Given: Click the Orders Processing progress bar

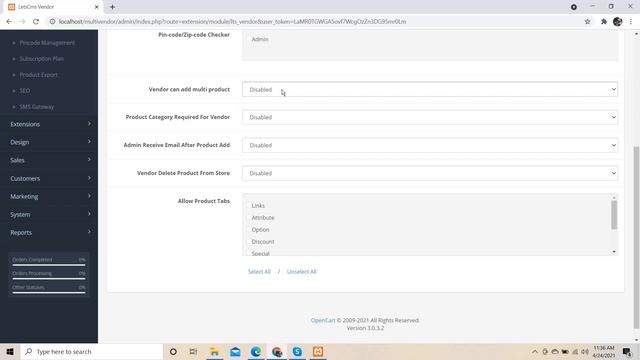Looking at the screenshot, I should pos(49,279).
